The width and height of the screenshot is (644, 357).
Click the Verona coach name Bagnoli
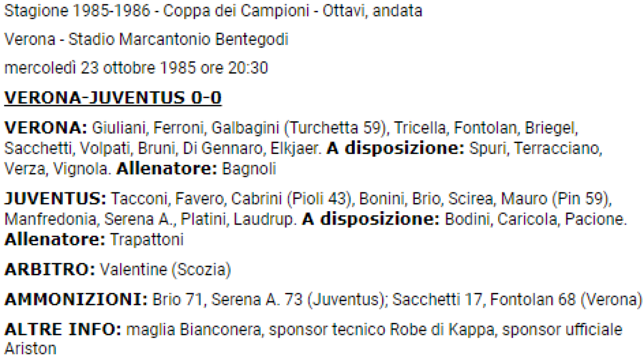click(x=251, y=169)
